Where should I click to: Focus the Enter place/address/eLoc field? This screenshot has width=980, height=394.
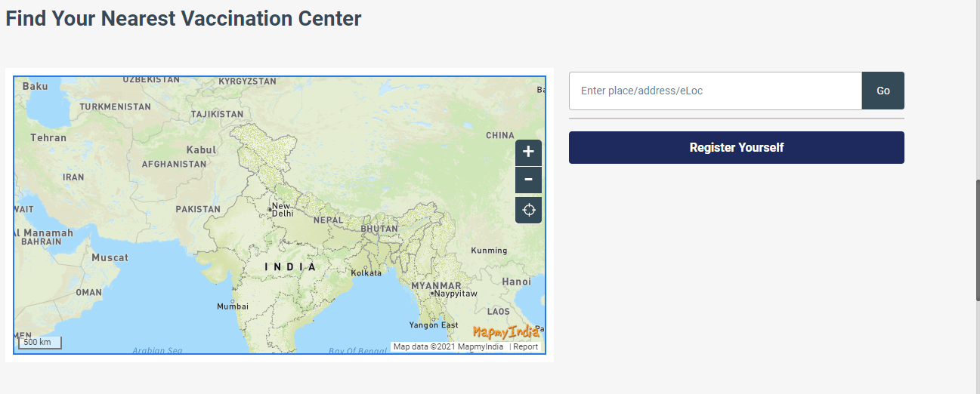pyautogui.click(x=715, y=91)
